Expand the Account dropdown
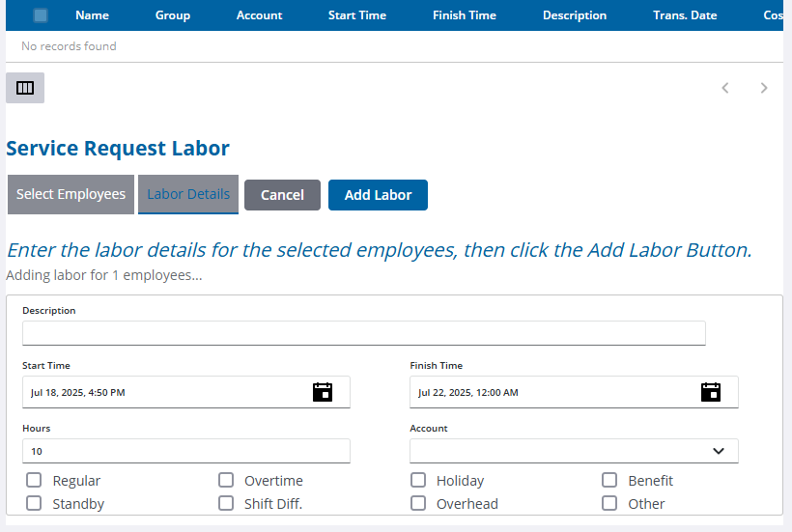Image resolution: width=792 pixels, height=532 pixels. pyautogui.click(x=574, y=451)
